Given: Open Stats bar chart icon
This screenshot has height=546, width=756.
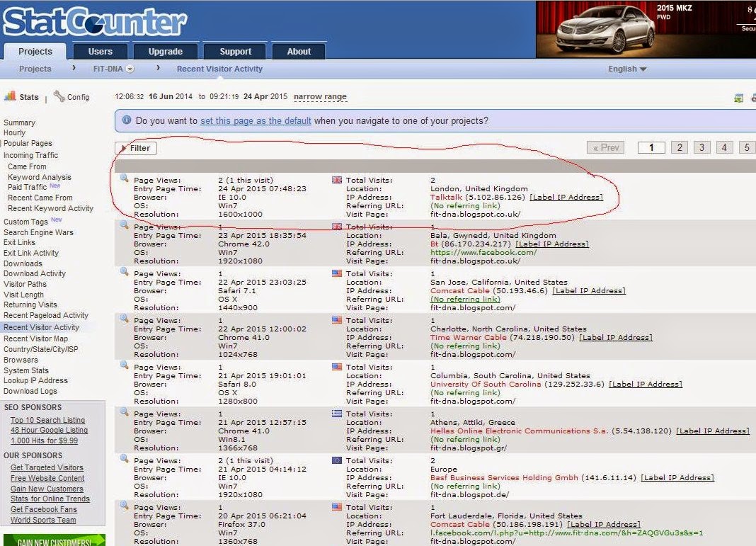Looking at the screenshot, I should [x=10, y=96].
